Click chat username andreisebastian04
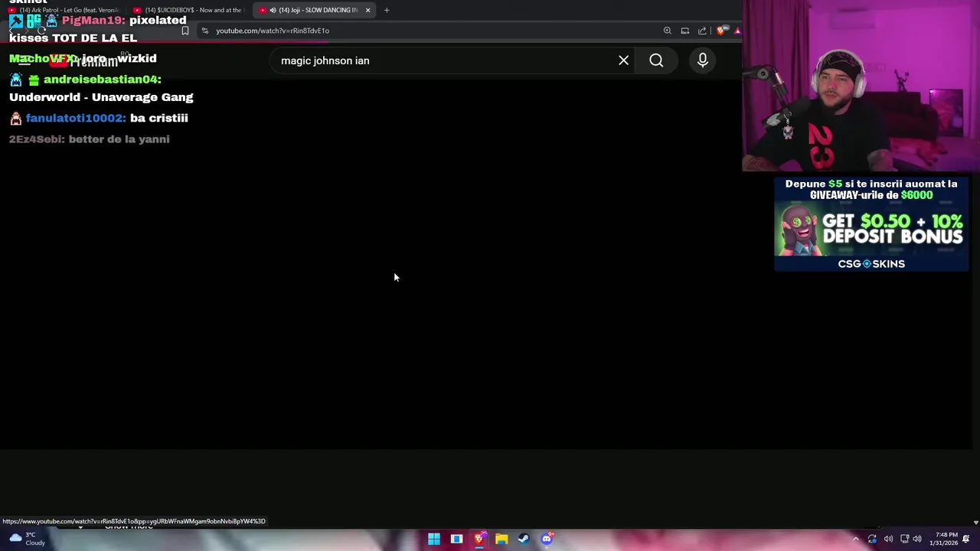This screenshot has width=980, height=551. (x=102, y=80)
